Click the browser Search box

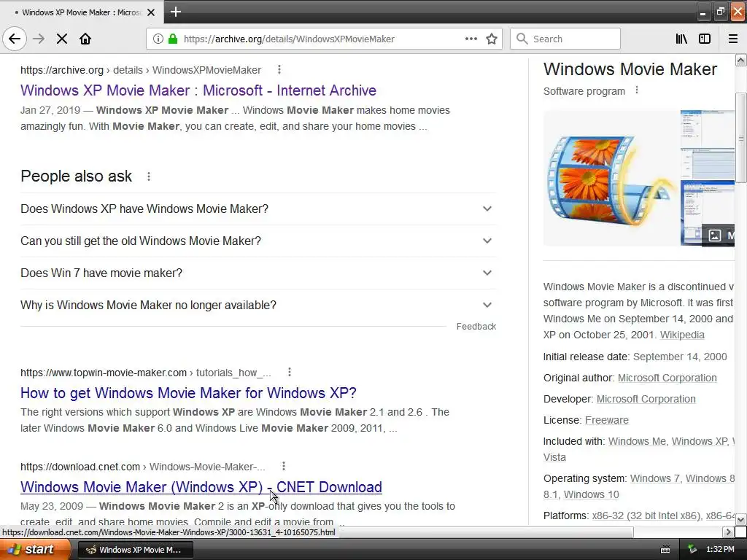pos(565,39)
